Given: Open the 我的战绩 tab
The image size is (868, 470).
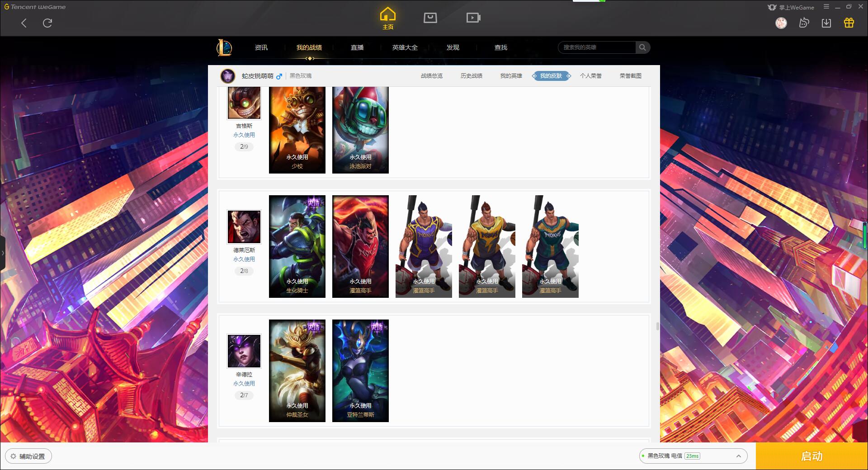Looking at the screenshot, I should pyautogui.click(x=309, y=47).
